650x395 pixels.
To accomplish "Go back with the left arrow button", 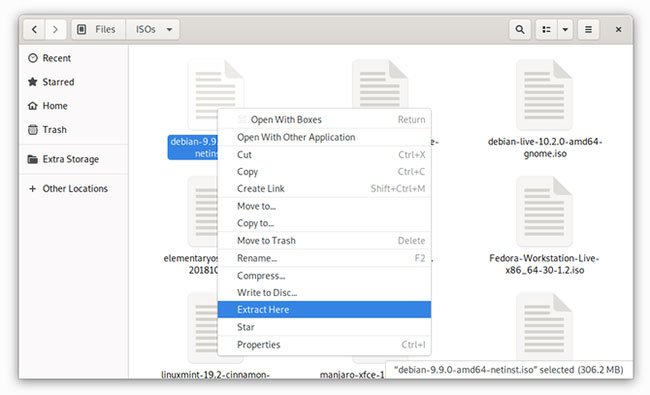I will [34, 29].
